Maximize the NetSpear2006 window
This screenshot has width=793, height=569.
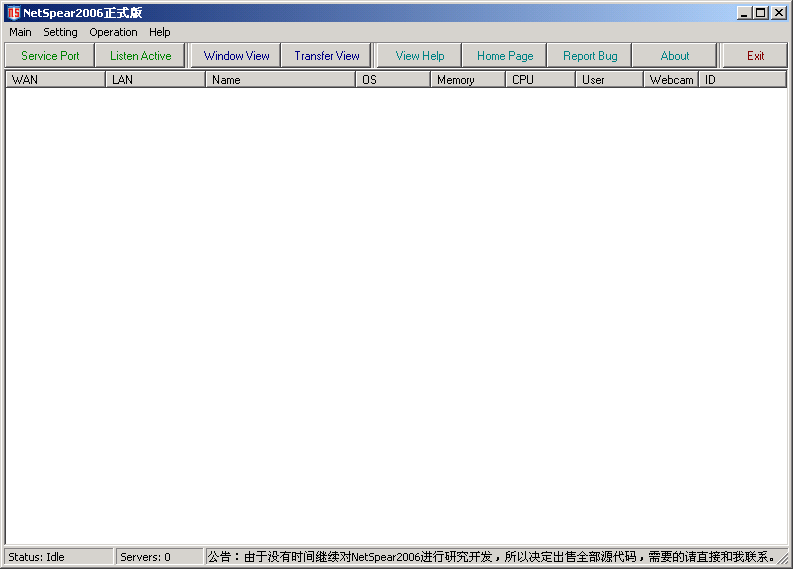pyautogui.click(x=761, y=13)
